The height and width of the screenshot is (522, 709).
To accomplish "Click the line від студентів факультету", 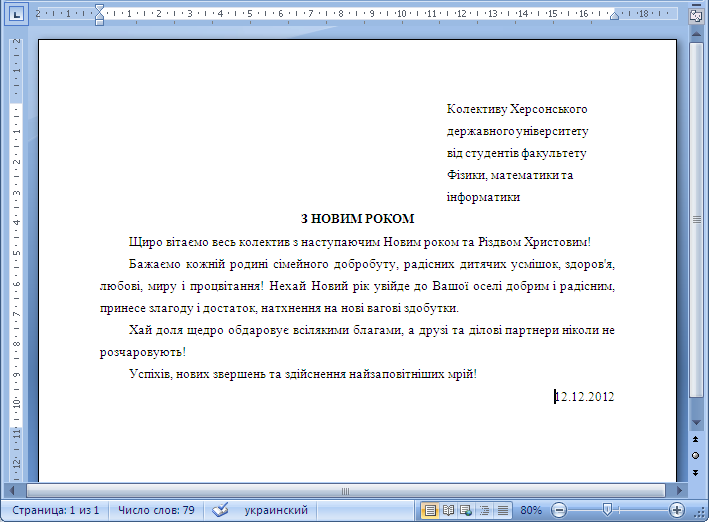I will [516, 153].
